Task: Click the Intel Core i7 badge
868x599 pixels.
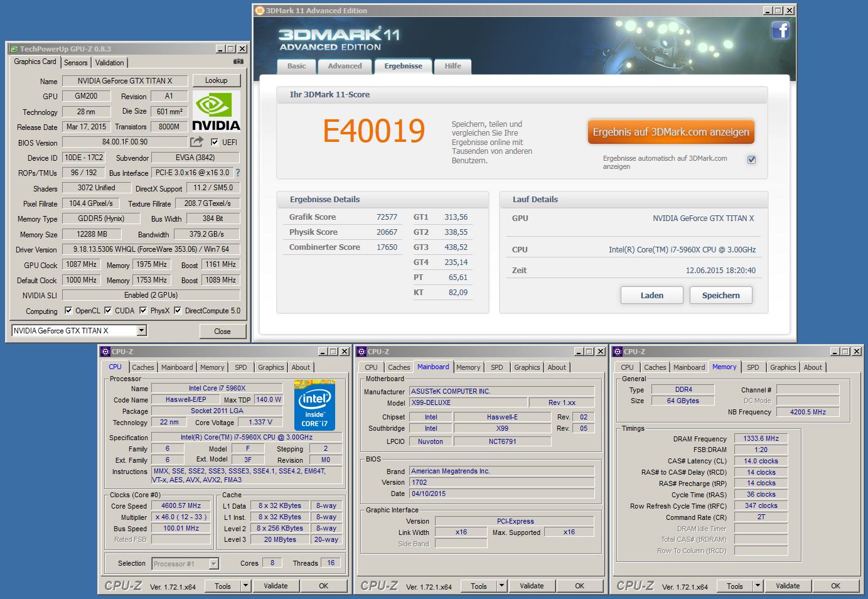Action: pos(314,405)
